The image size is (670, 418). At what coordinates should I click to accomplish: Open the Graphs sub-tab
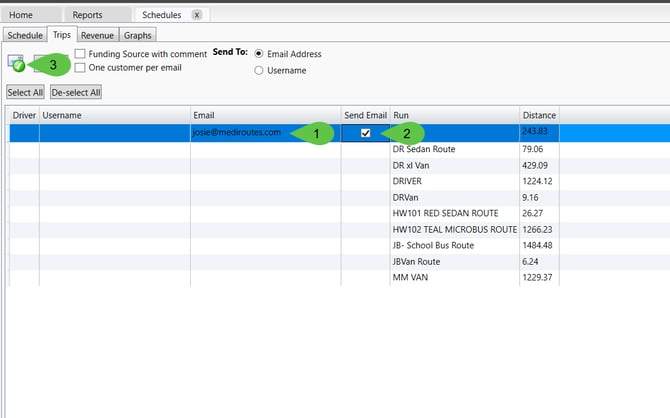click(x=138, y=35)
